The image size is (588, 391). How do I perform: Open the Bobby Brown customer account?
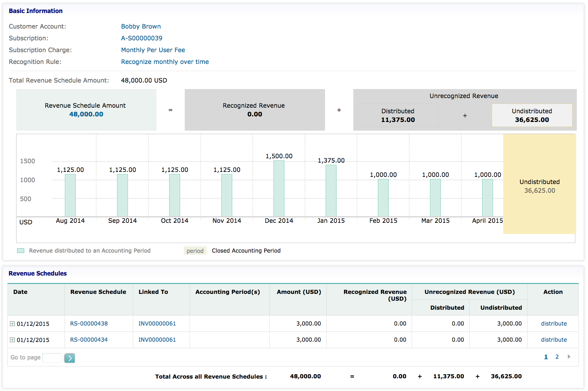pos(141,26)
